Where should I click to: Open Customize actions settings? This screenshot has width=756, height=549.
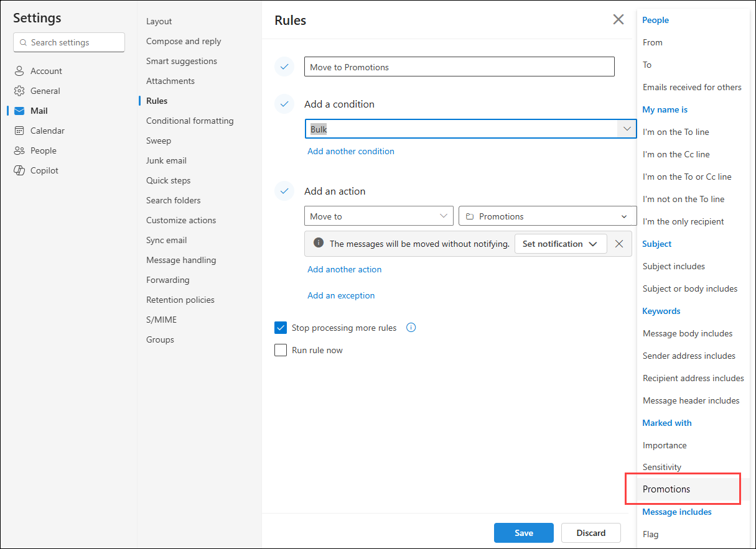tap(181, 220)
